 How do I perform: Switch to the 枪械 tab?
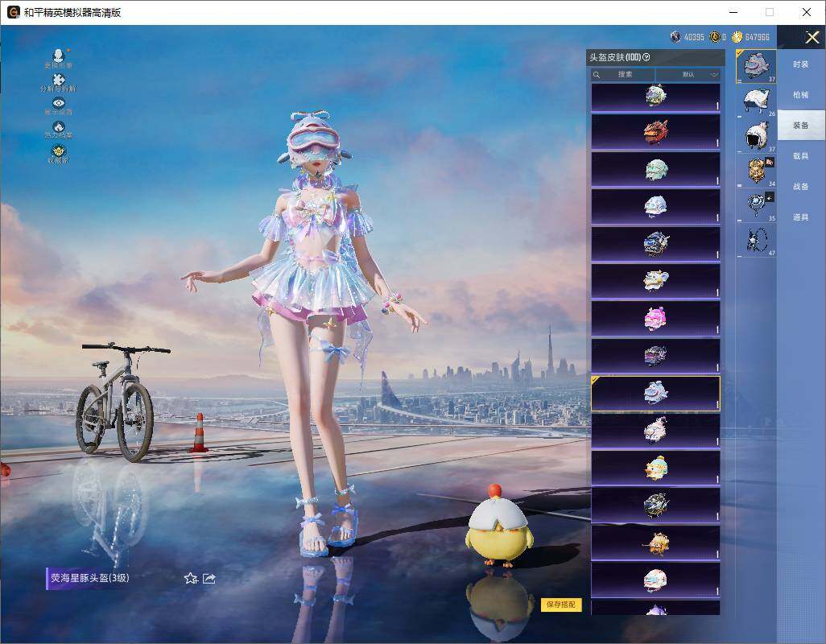(x=801, y=95)
